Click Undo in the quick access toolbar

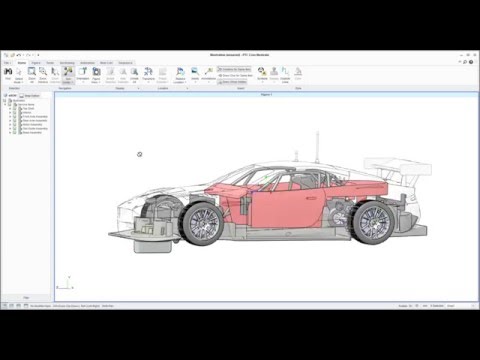[19, 55]
